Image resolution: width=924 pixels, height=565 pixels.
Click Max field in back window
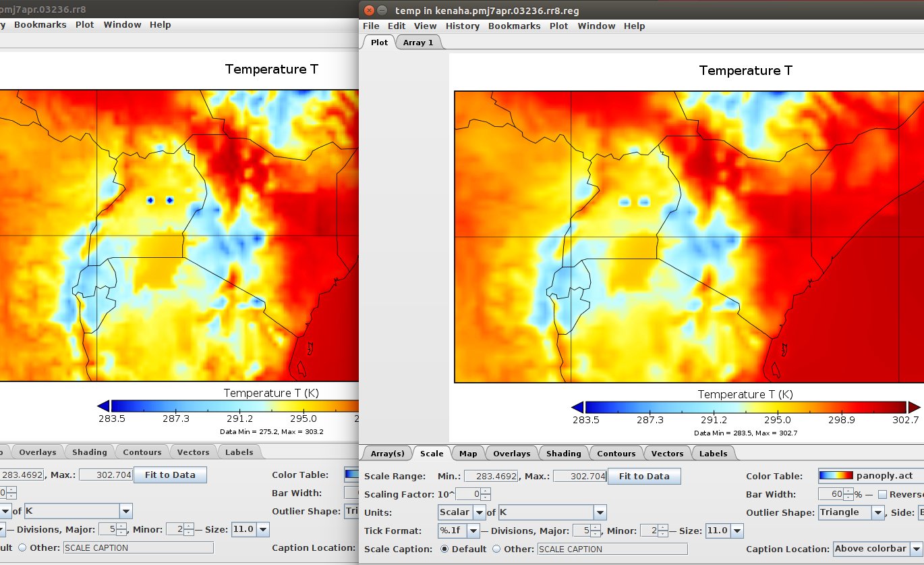[x=106, y=475]
